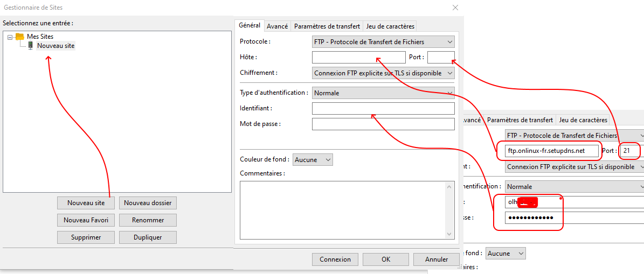Click the username field starting with olh
The width and height of the screenshot is (644, 274).
574,202
